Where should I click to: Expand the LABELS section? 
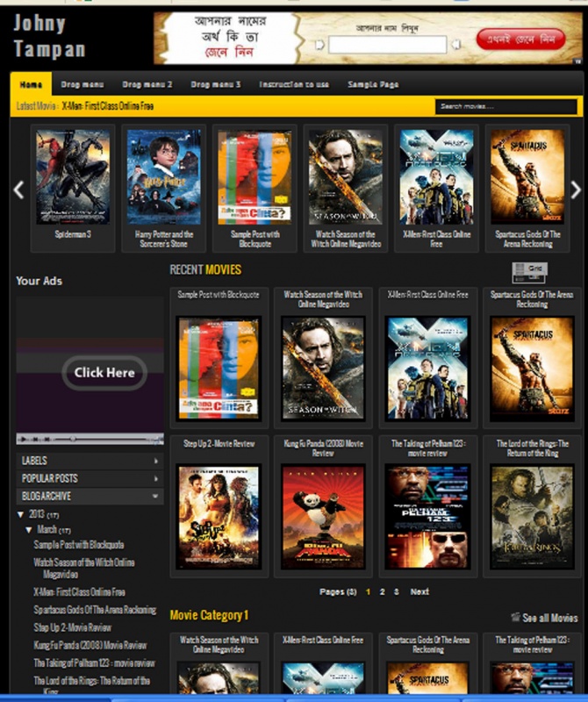90,460
